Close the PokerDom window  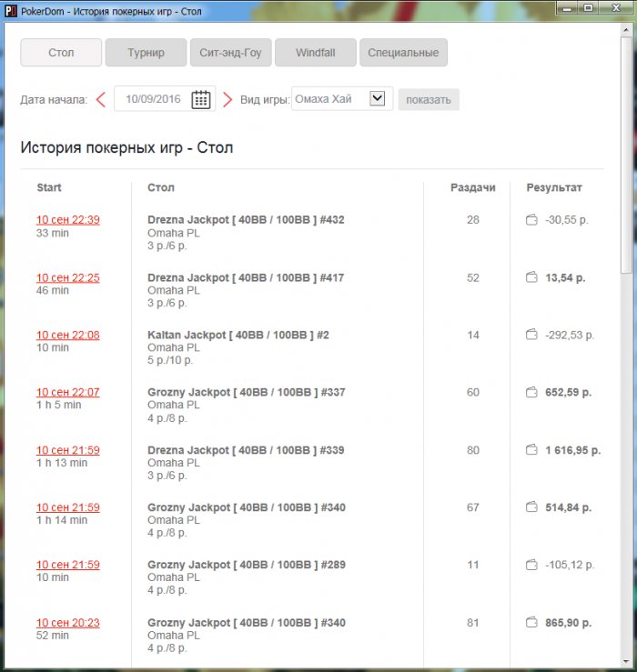[x=616, y=8]
